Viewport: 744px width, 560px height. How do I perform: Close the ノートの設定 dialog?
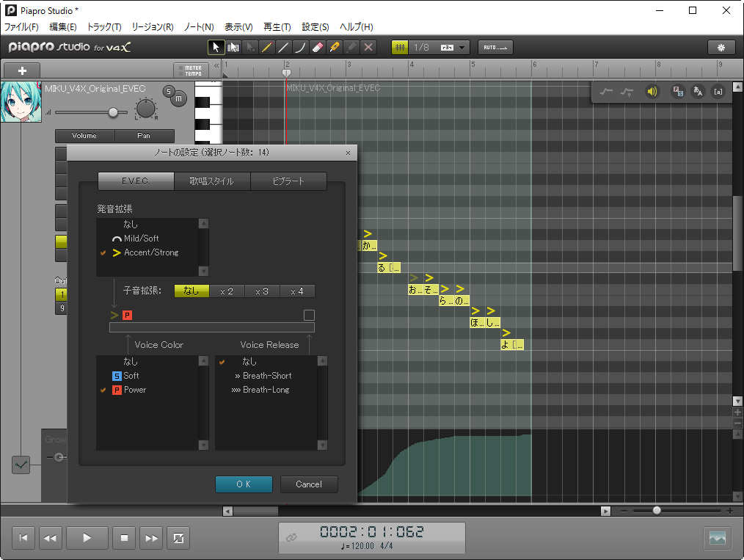pyautogui.click(x=349, y=153)
